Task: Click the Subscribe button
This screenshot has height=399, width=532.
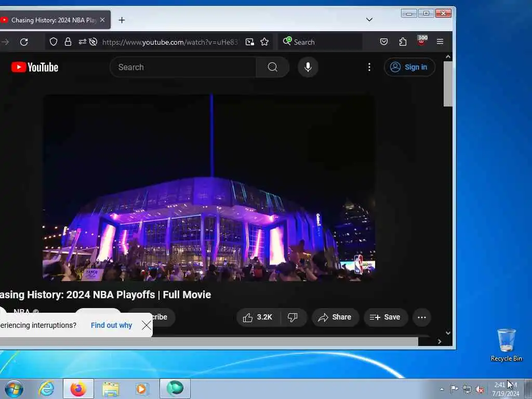Action: [x=163, y=317]
